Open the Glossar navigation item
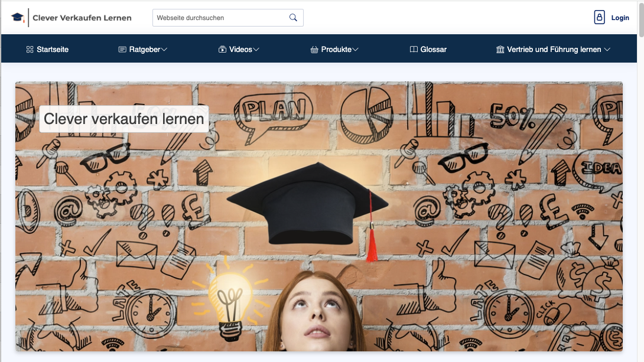 coord(433,50)
